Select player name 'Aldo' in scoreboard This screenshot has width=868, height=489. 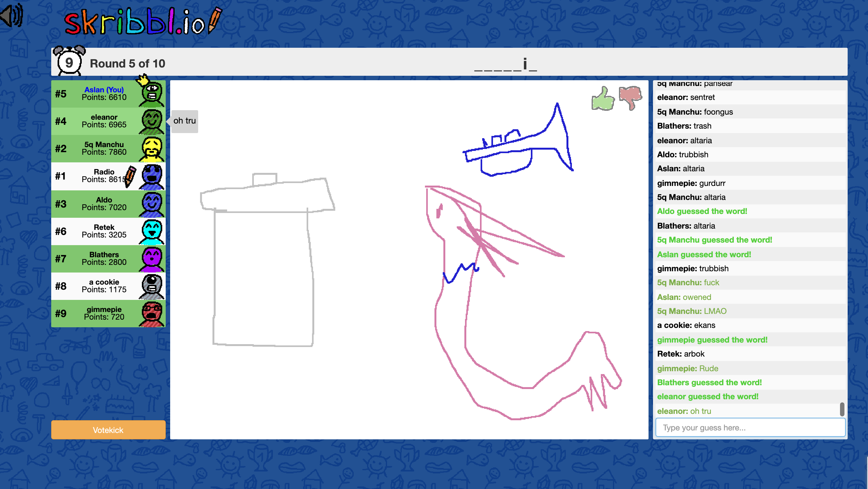tap(104, 200)
